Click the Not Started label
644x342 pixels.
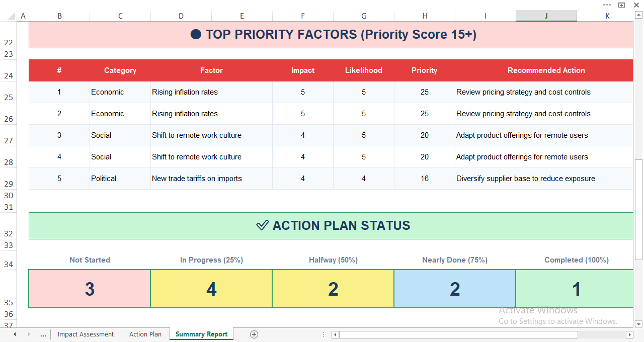pyautogui.click(x=90, y=260)
